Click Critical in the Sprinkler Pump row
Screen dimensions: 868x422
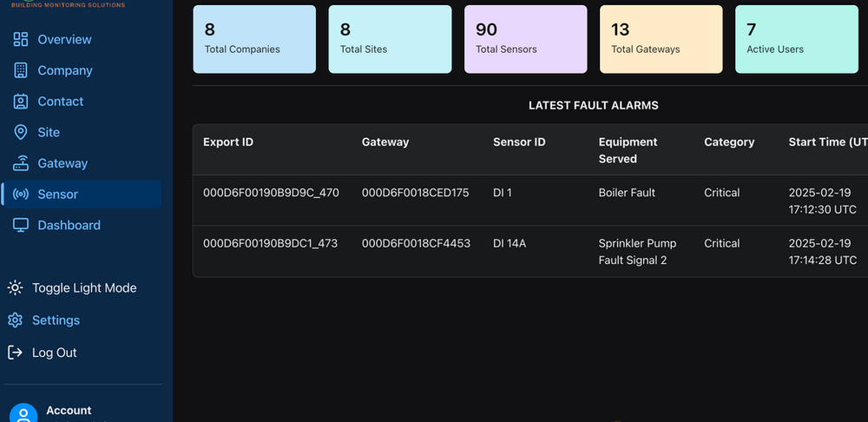pos(722,243)
